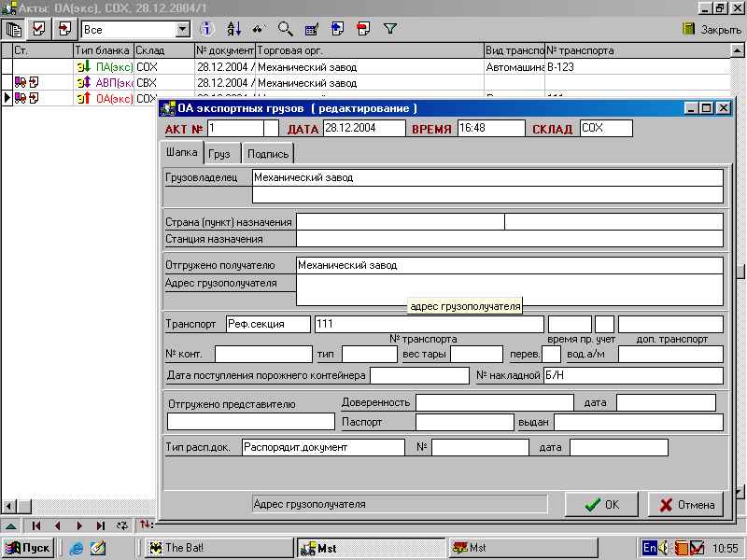Click the № транспорта column header
The height and width of the screenshot is (560, 747).
(x=638, y=50)
